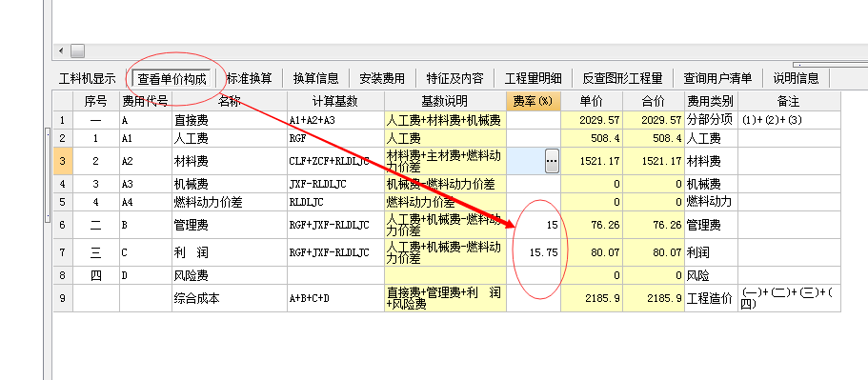Screen dimensions: 868x380
Task: Click the 人工费 name cell
Action: click(x=230, y=138)
